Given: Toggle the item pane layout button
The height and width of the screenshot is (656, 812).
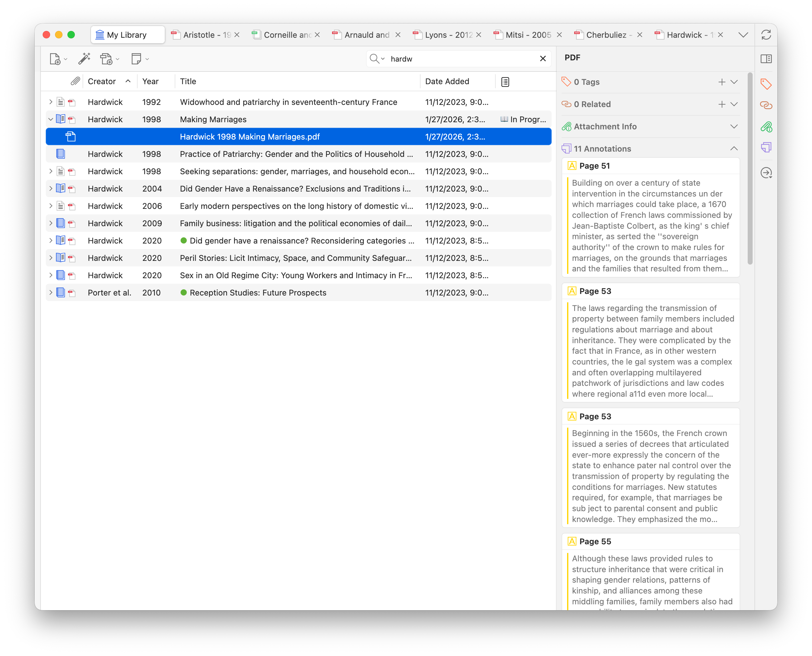Looking at the screenshot, I should (x=766, y=58).
